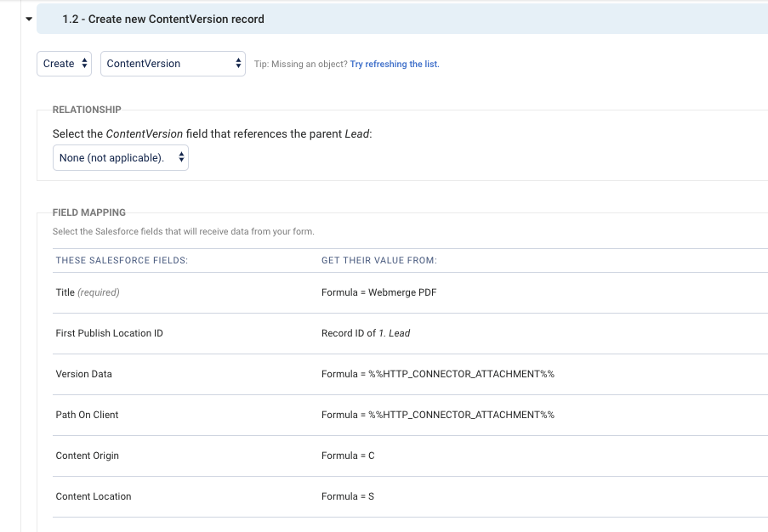The height and width of the screenshot is (532, 768).
Task: Select the Content Location field row
Action: (x=94, y=496)
